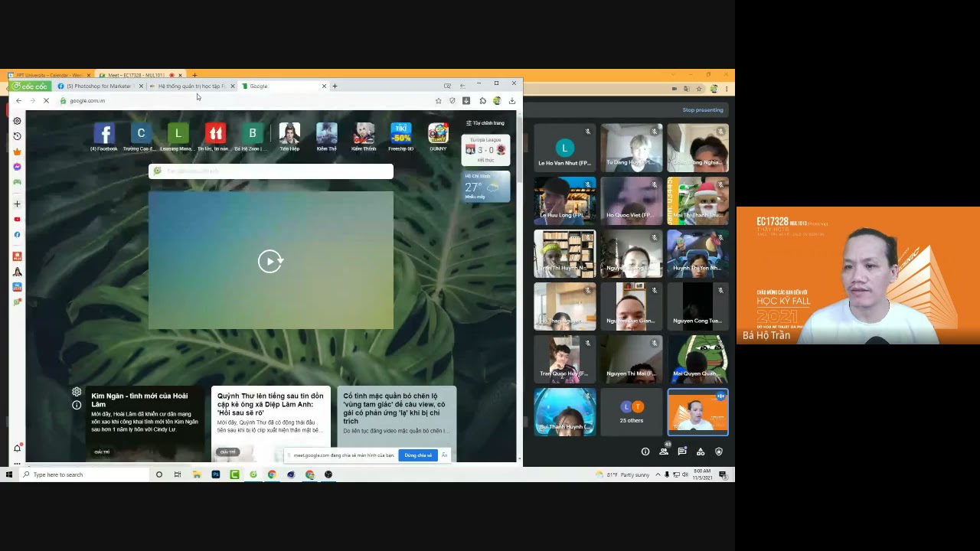The image size is (980, 551).
Task: Play the video in center panel
Action: (270, 261)
